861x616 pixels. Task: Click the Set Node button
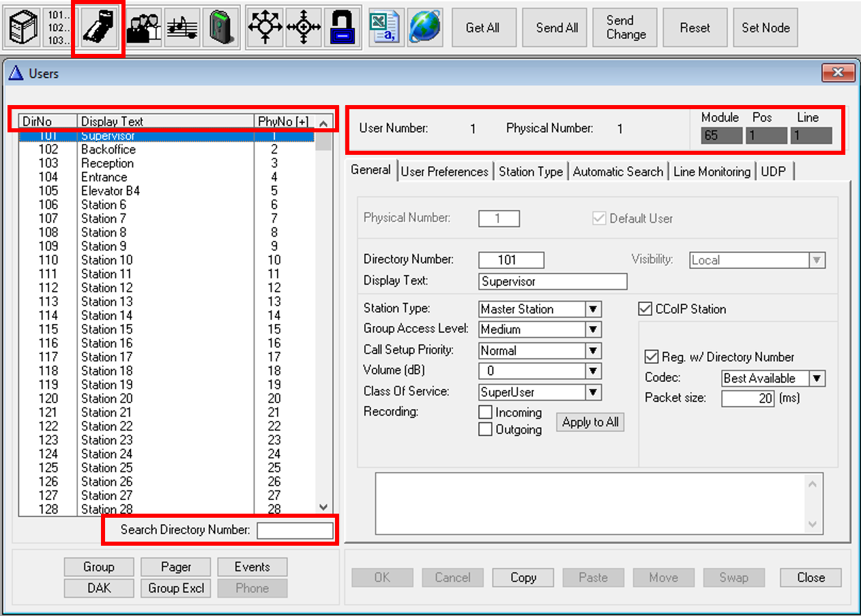pyautogui.click(x=765, y=28)
